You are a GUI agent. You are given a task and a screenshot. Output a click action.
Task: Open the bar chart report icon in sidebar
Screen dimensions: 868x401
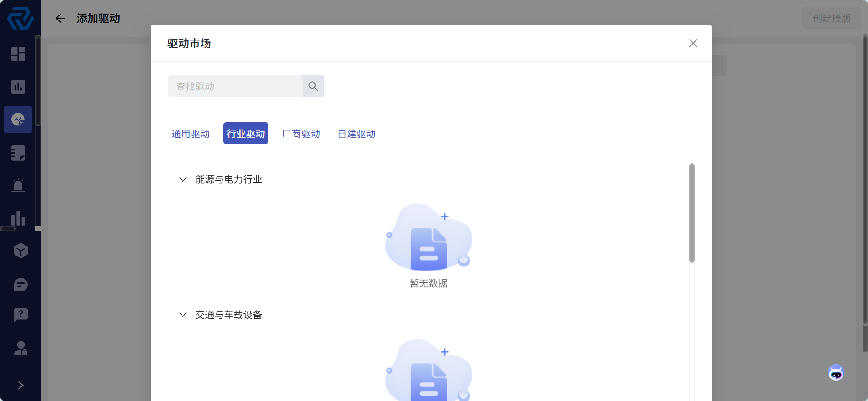pyautogui.click(x=18, y=87)
